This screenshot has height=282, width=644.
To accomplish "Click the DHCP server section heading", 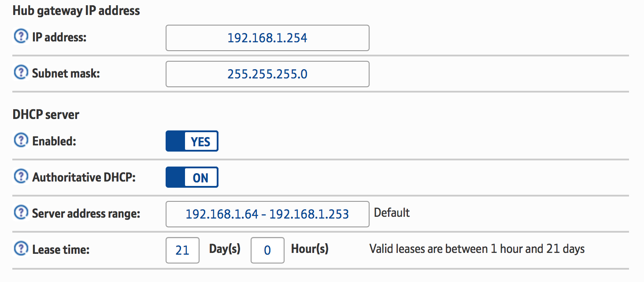I will [x=46, y=115].
